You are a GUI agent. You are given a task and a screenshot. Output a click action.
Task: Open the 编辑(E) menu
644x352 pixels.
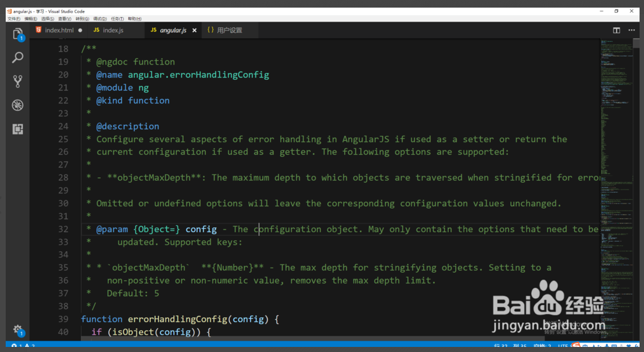point(31,19)
